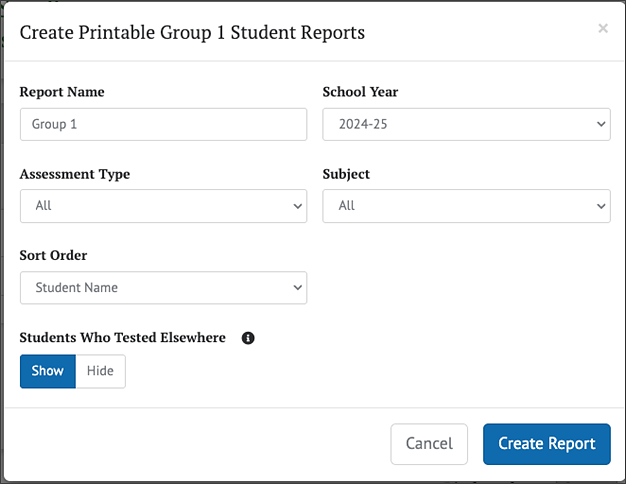The height and width of the screenshot is (484, 626).
Task: Cancel the report creation dialog
Action: tap(429, 444)
